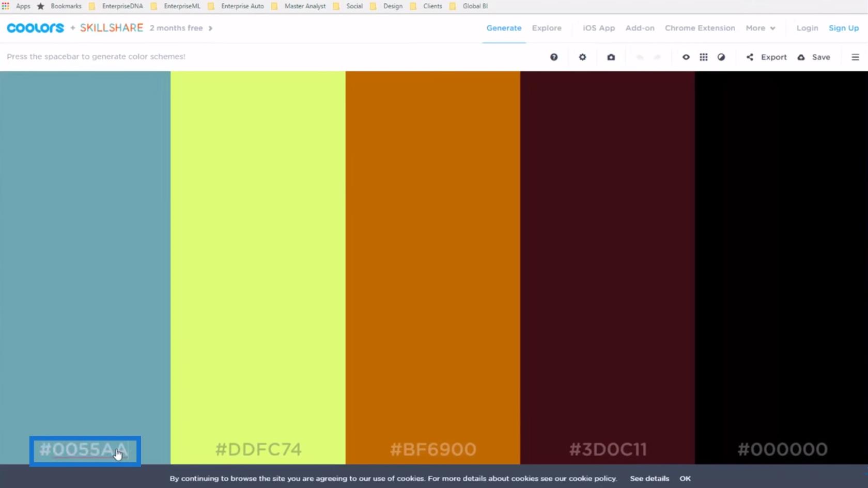Click the Apps grid icon in bookmarks bar

tap(6, 6)
